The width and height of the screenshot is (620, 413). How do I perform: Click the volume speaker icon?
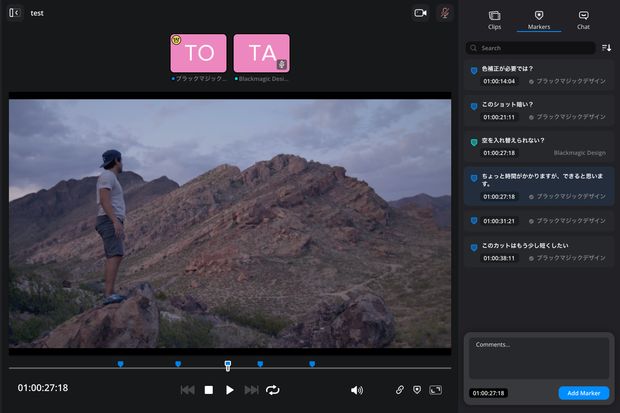[357, 390]
